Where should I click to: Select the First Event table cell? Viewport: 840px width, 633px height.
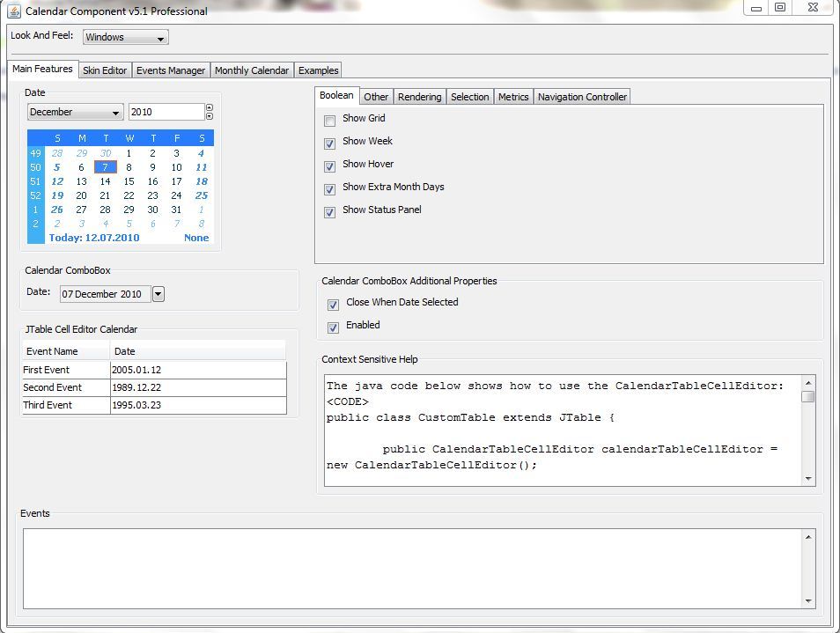tap(66, 370)
